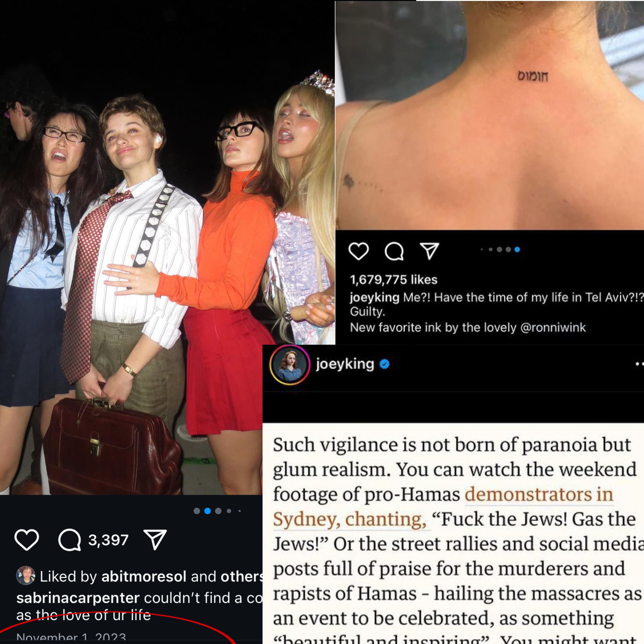
Task: Open the abitmoresol liker profile
Action: [144, 576]
